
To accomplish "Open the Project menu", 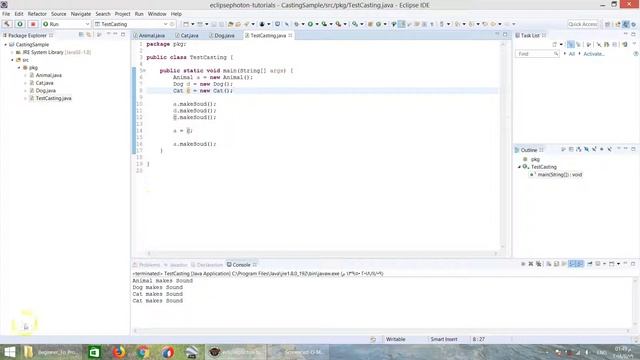I will coord(122,14).
